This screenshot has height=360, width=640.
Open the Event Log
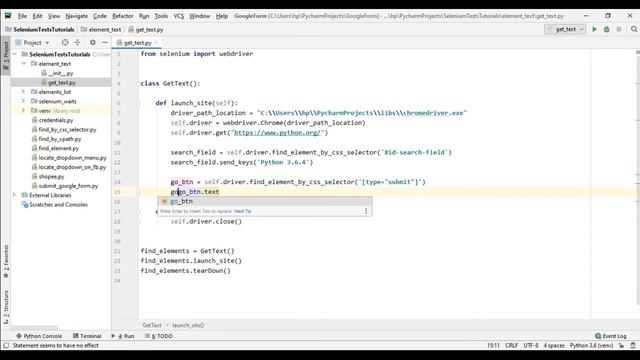611,336
